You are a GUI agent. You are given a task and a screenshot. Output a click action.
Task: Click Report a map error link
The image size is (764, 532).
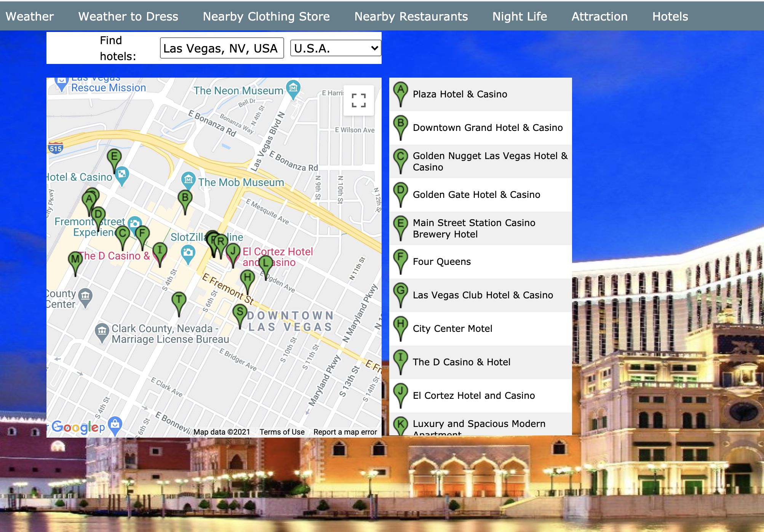[x=345, y=432]
